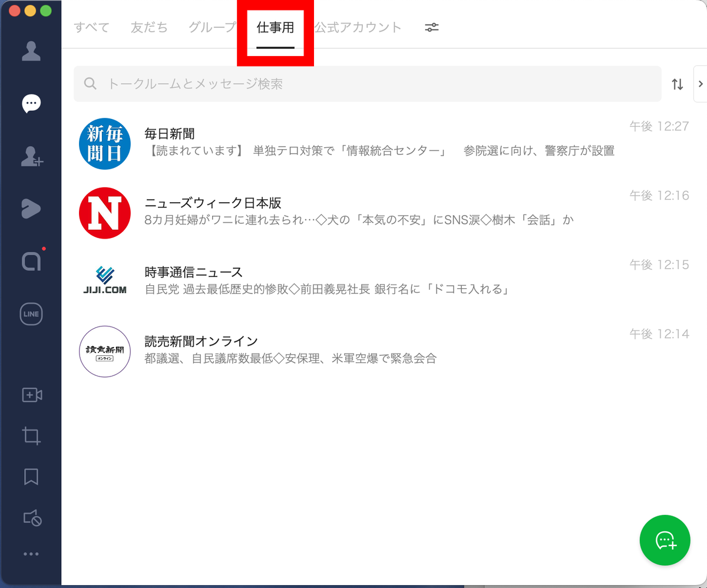Select the screen capture crop icon
Screen dimensions: 707x588
31,437
